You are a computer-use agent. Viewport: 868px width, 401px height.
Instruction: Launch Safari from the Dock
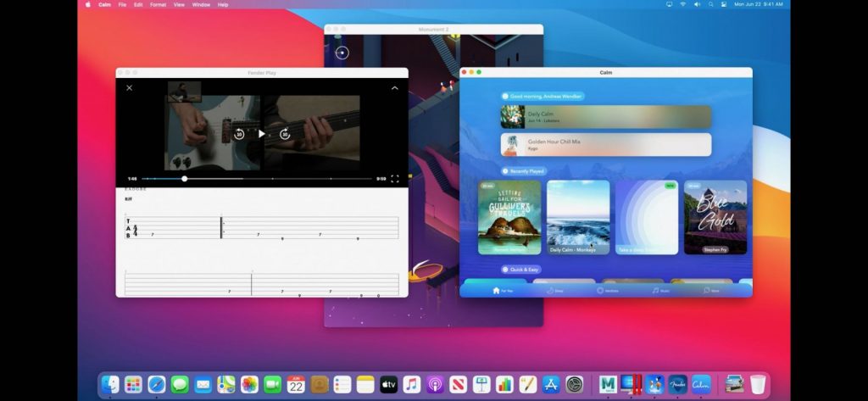157,384
